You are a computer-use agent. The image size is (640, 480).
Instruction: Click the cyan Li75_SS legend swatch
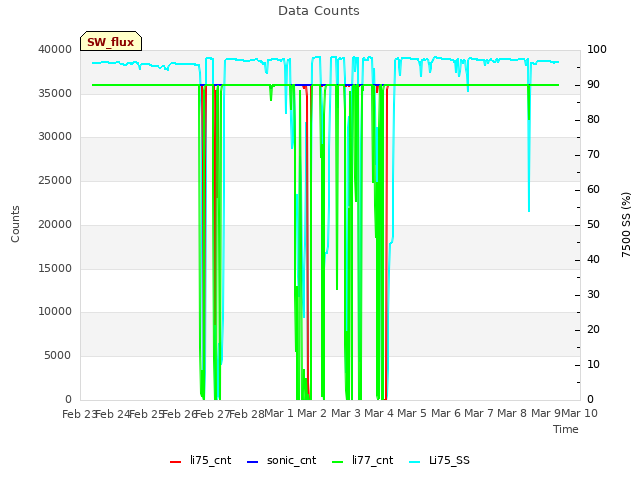click(x=414, y=462)
